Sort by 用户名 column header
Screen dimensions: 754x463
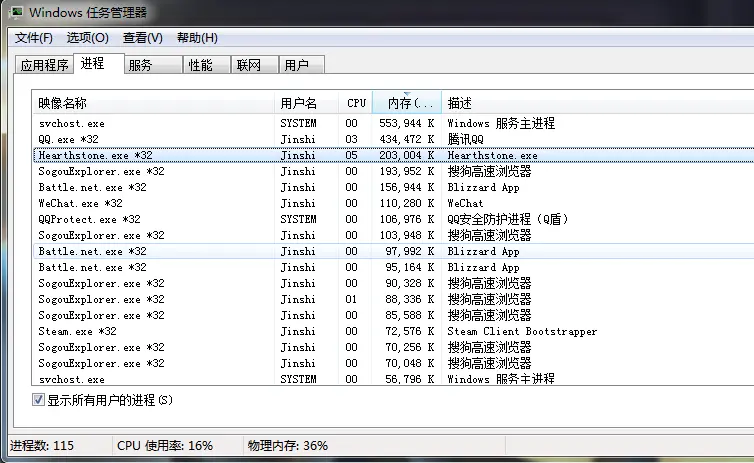tap(307, 103)
